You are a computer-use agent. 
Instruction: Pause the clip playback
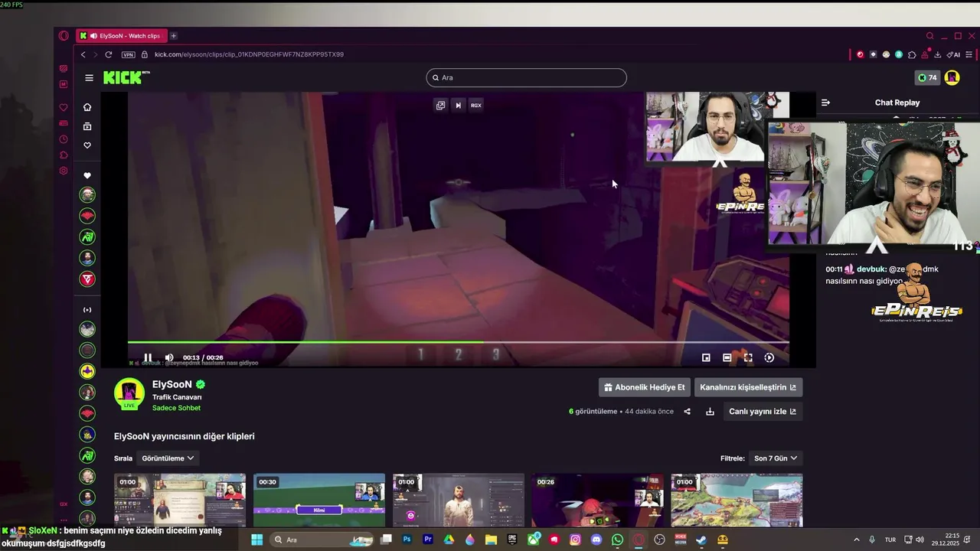pos(148,357)
